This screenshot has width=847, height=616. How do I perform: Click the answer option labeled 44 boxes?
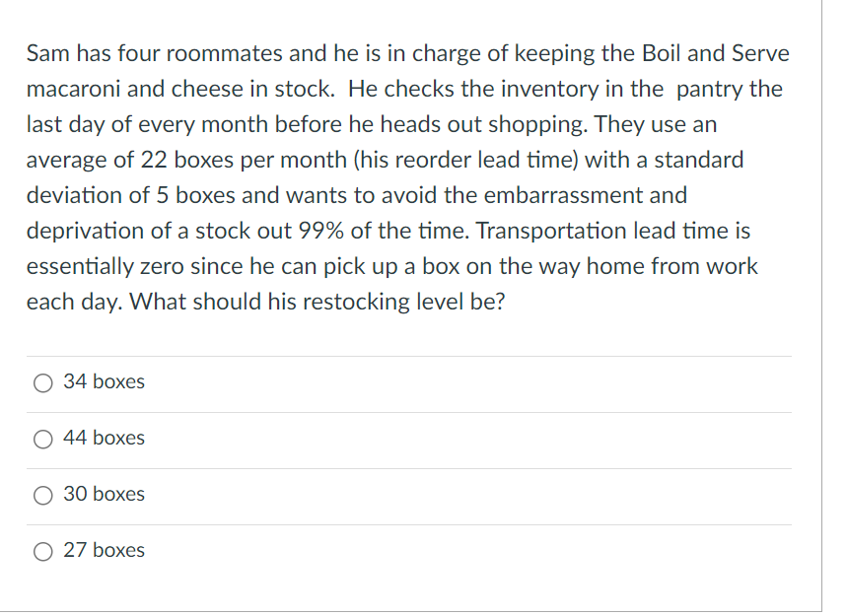[x=103, y=439]
